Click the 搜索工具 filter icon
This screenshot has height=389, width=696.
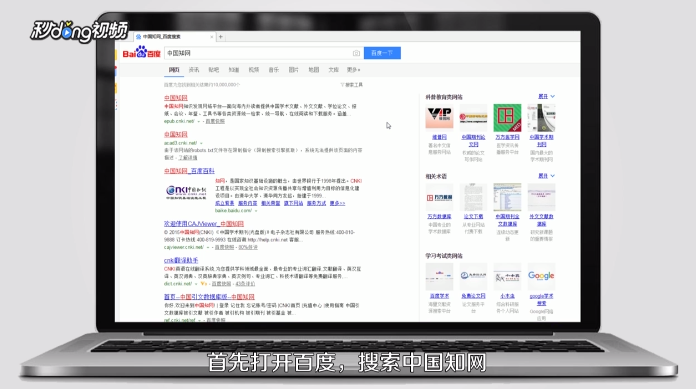tap(342, 85)
